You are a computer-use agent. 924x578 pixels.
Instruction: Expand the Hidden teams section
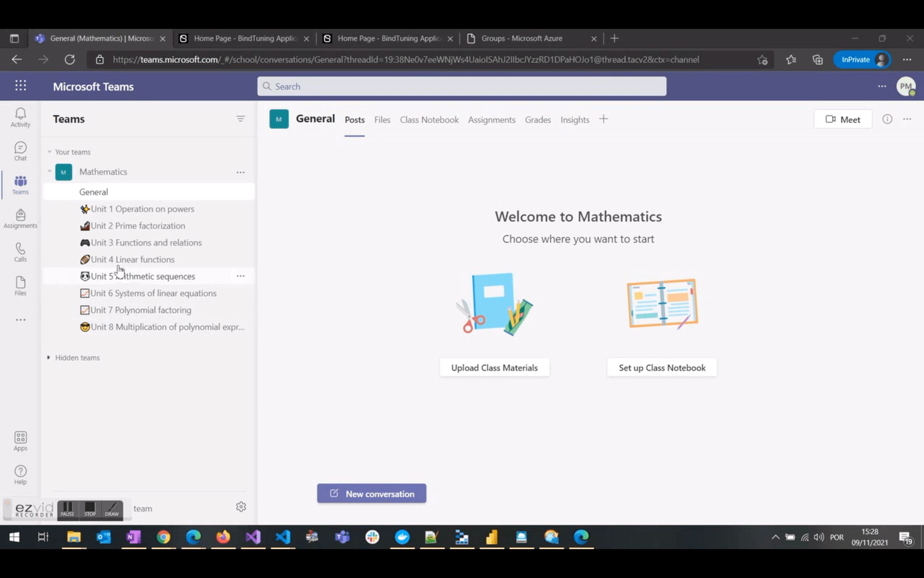pyautogui.click(x=48, y=357)
